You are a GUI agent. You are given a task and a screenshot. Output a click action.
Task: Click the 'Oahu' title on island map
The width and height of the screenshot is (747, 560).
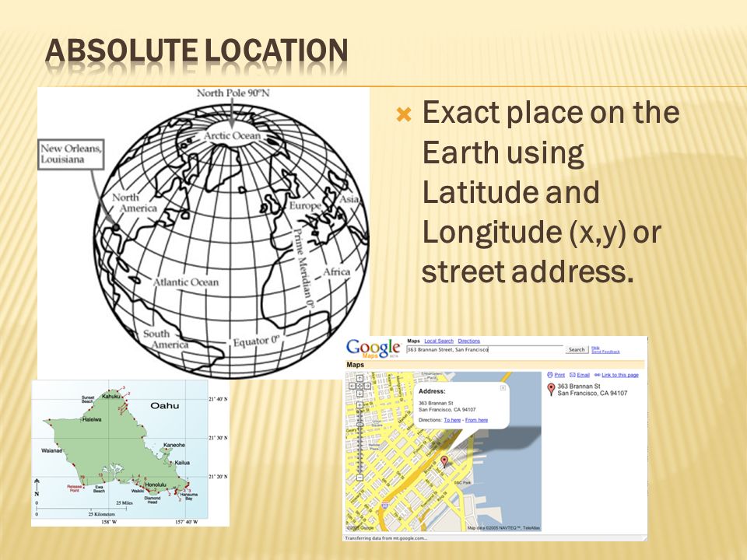pos(165,406)
